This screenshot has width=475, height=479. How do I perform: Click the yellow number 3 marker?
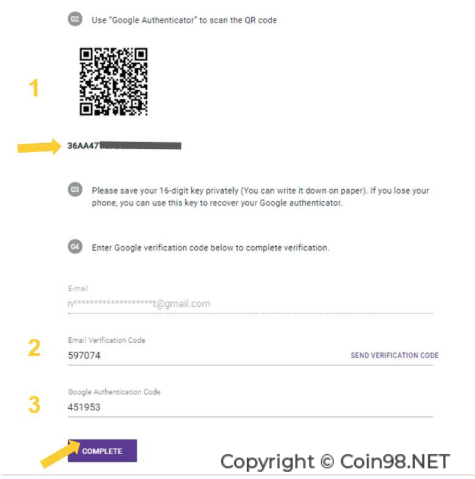[x=34, y=405]
